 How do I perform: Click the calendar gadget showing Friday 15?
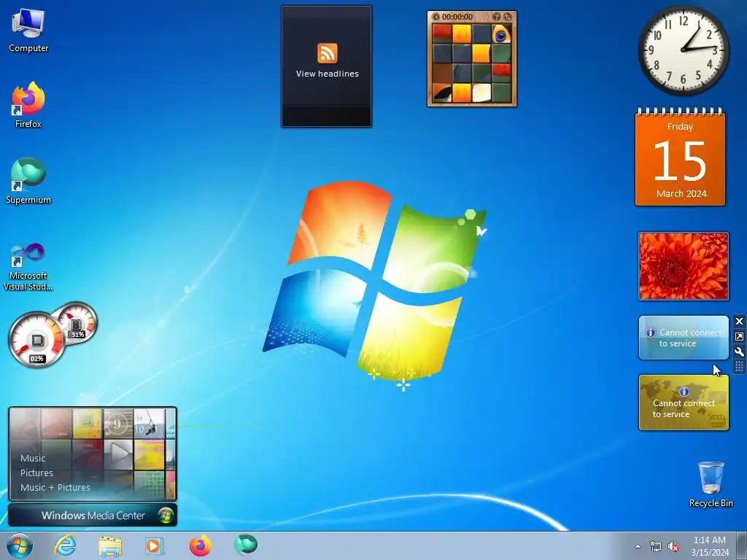click(x=681, y=157)
